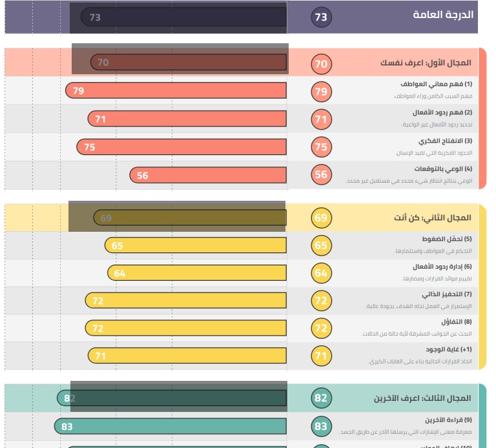Click the overall score 73 circle badge

point(321,17)
